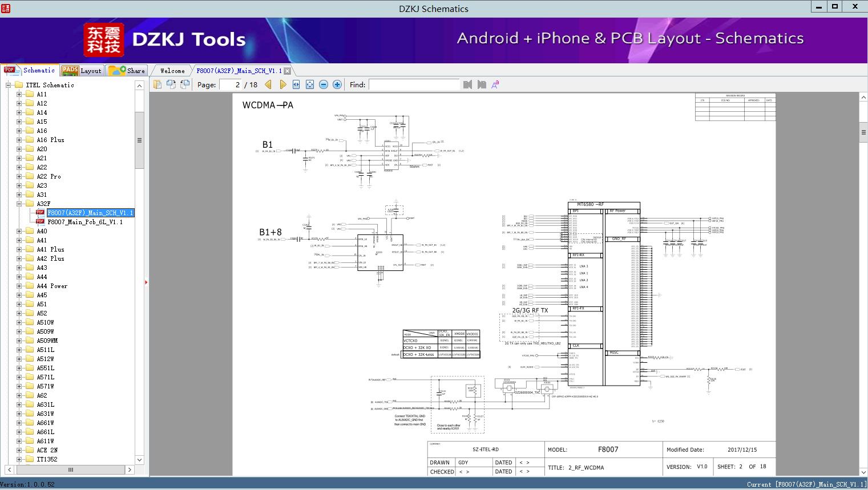868x490 pixels.
Task: Click the Find text field
Action: point(414,84)
